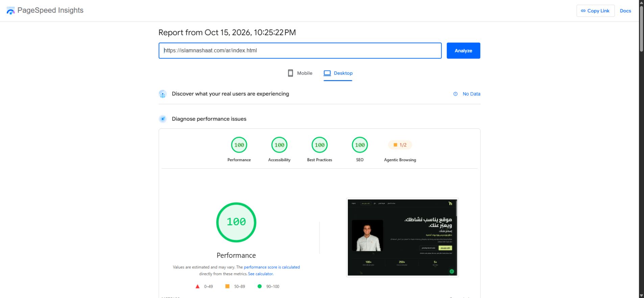Jump to Accessibility score gauge

click(279, 145)
